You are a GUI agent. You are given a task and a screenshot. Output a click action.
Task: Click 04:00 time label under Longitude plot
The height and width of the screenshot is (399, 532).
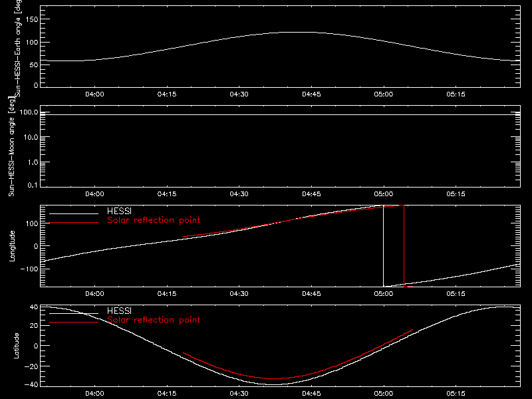pyautogui.click(x=94, y=294)
